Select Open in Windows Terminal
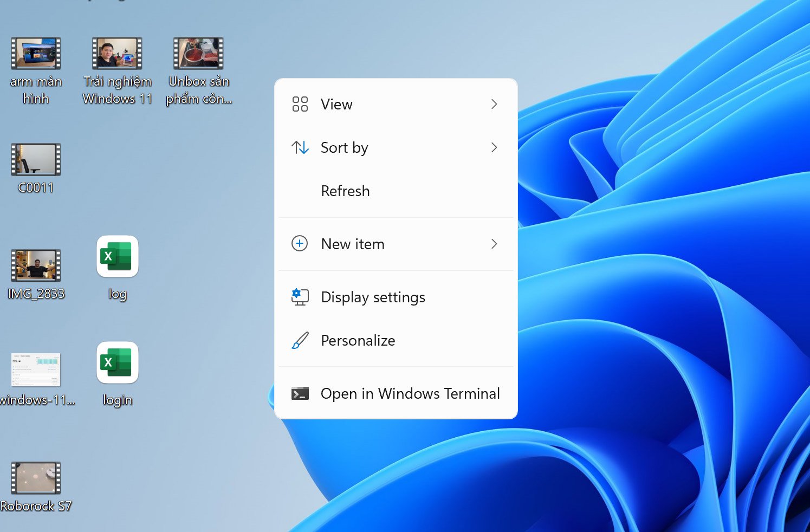The height and width of the screenshot is (532, 810). [410, 393]
